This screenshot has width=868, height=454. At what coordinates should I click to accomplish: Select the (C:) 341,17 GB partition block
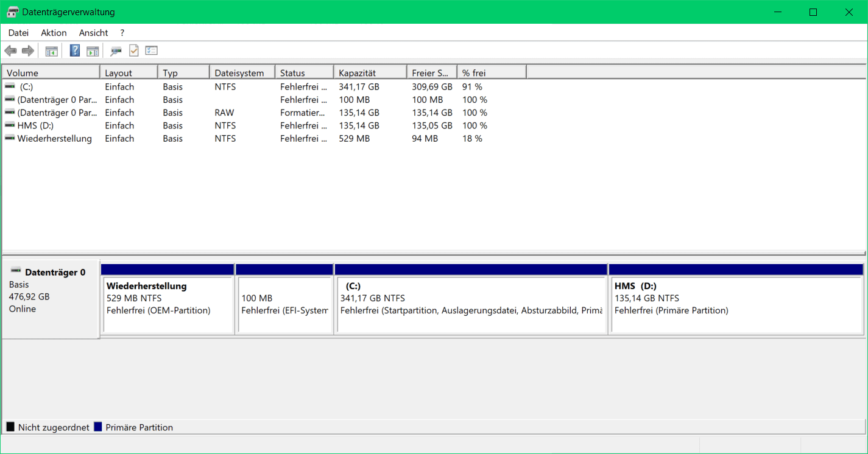point(471,299)
